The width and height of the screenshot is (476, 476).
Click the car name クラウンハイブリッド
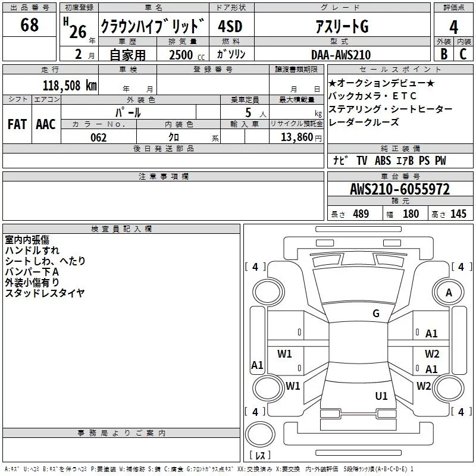click(152, 26)
